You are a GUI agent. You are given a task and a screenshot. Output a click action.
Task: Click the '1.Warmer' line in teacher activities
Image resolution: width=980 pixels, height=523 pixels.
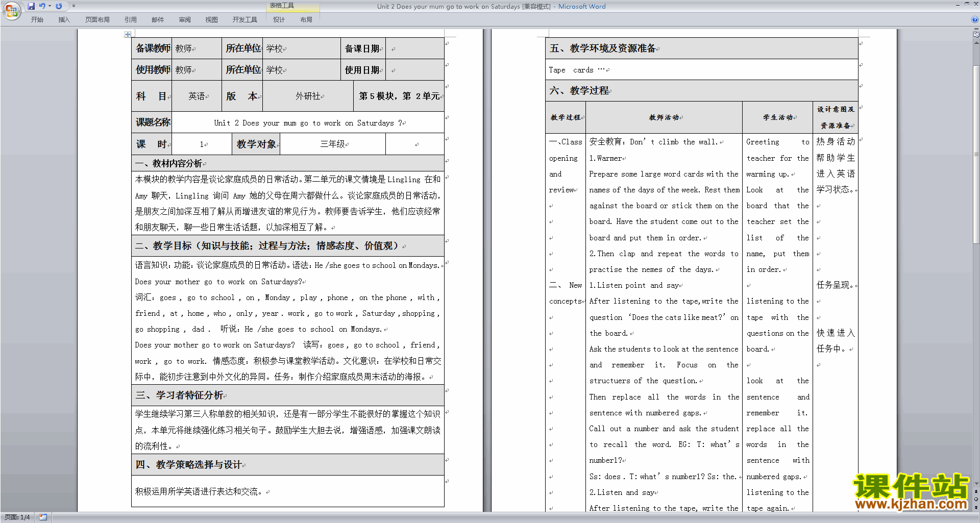click(606, 158)
